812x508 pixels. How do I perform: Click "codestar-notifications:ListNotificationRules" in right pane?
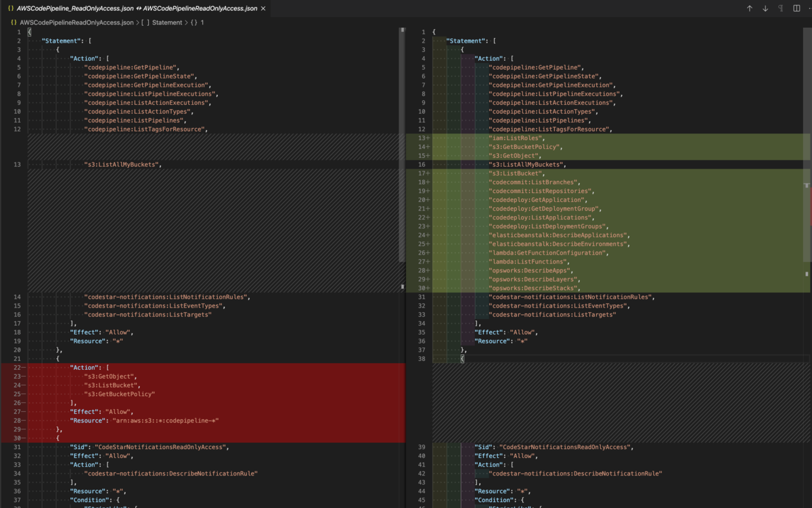pyautogui.click(x=571, y=297)
